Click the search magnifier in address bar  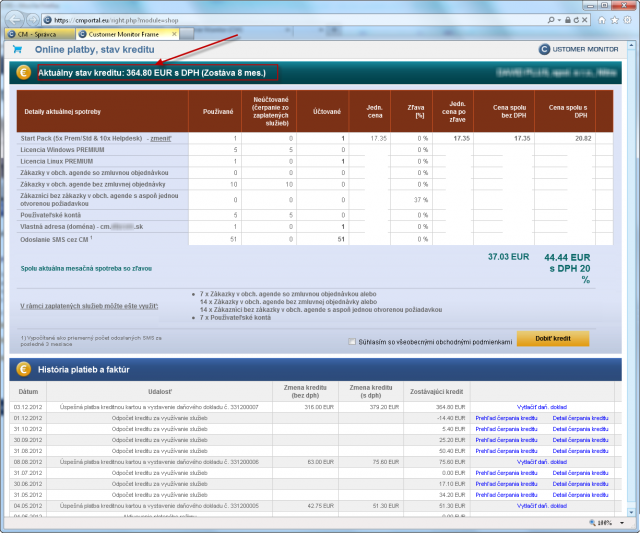point(551,20)
